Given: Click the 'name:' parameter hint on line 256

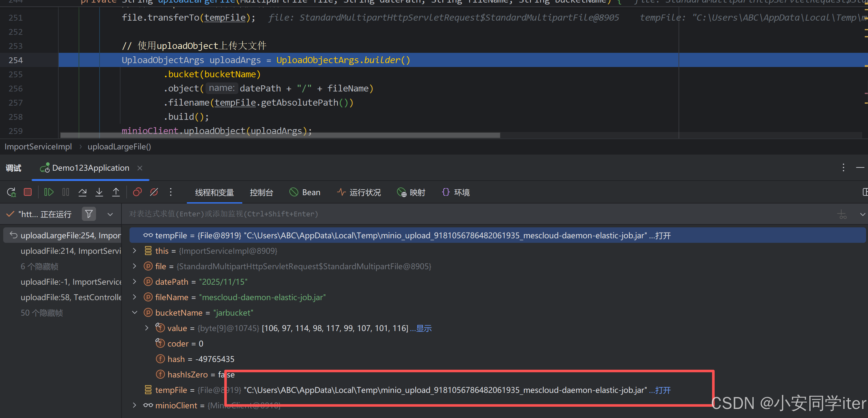Looking at the screenshot, I should (222, 88).
